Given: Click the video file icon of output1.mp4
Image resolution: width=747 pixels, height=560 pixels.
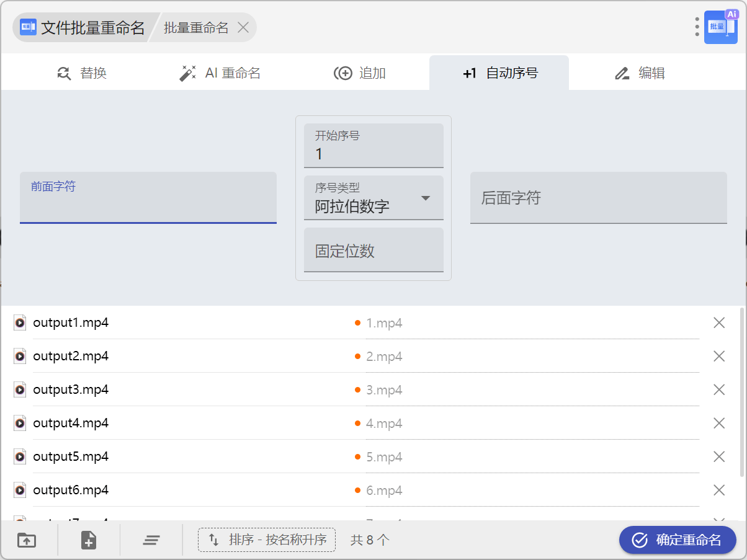Looking at the screenshot, I should click(20, 322).
